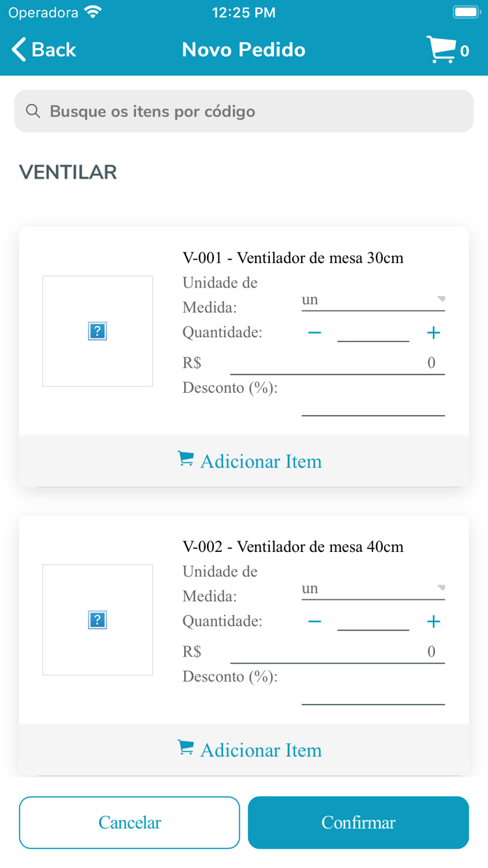
Task: Select the VENTILAR section header
Action: 68,172
